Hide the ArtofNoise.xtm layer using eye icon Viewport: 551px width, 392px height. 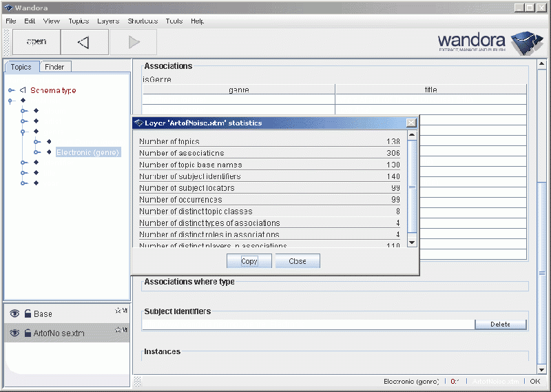point(14,333)
